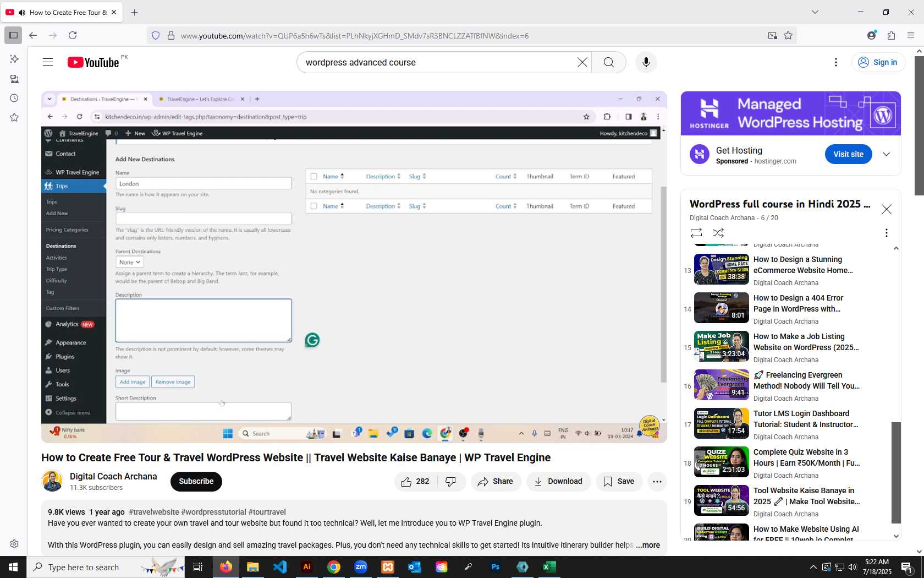Open the YouTube guide hamburger menu
The height and width of the screenshot is (578, 924).
pyautogui.click(x=48, y=62)
